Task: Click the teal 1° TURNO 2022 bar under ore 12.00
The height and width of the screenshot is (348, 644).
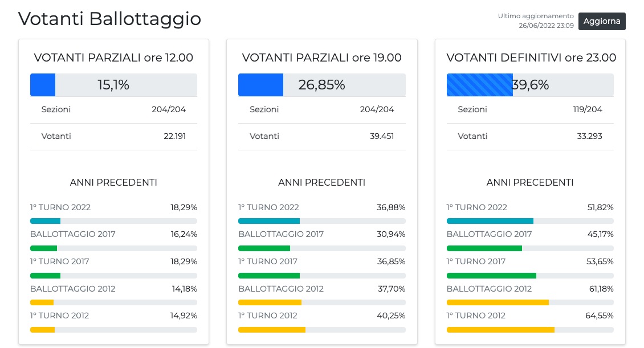Action: click(x=113, y=221)
